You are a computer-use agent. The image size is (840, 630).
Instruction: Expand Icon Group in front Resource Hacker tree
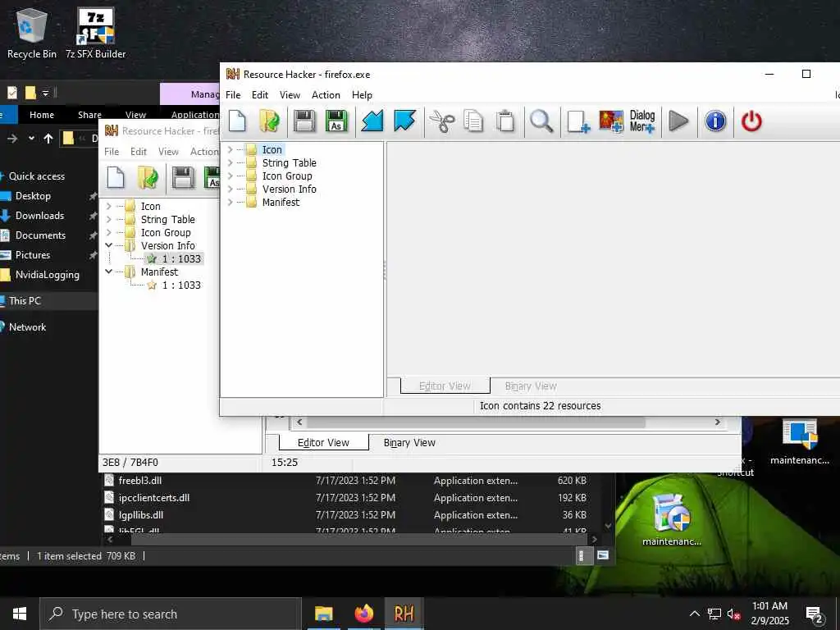click(x=231, y=176)
